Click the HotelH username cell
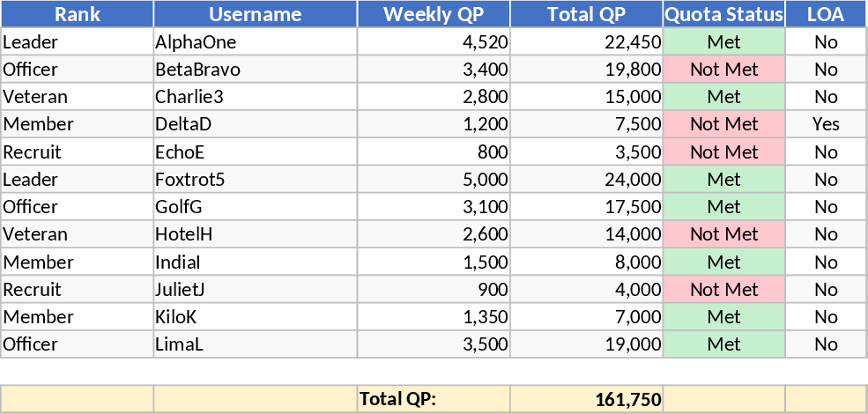This screenshot has width=868, height=414. (256, 234)
